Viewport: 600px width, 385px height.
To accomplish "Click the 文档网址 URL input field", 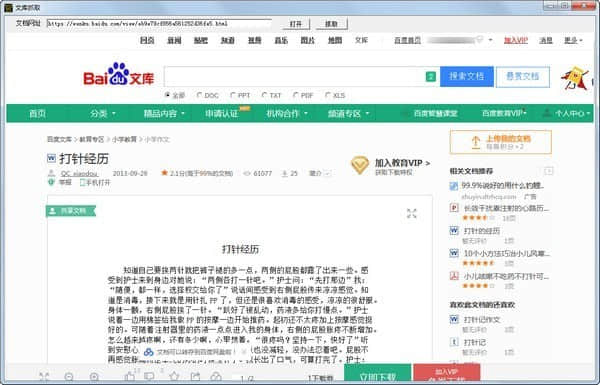I will pos(159,24).
